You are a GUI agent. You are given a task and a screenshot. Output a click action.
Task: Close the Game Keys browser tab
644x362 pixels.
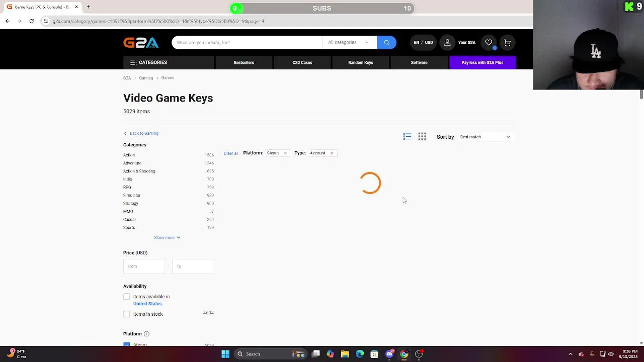tap(76, 7)
